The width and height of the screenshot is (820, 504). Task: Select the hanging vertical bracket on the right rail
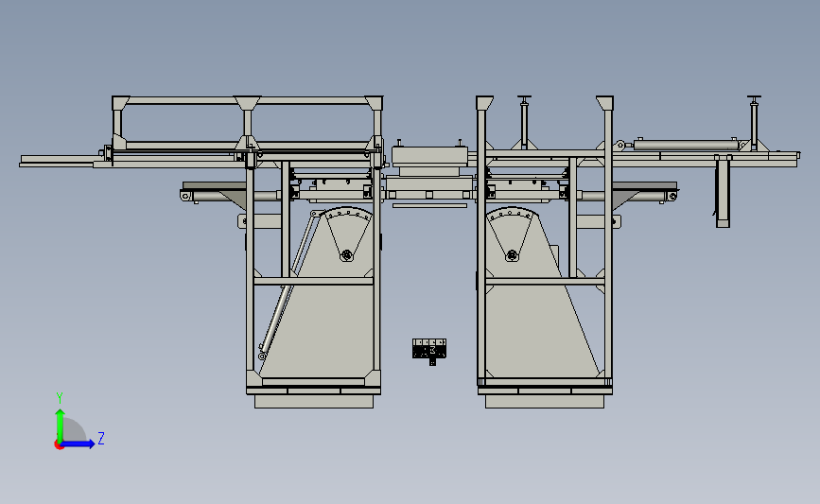point(723,191)
